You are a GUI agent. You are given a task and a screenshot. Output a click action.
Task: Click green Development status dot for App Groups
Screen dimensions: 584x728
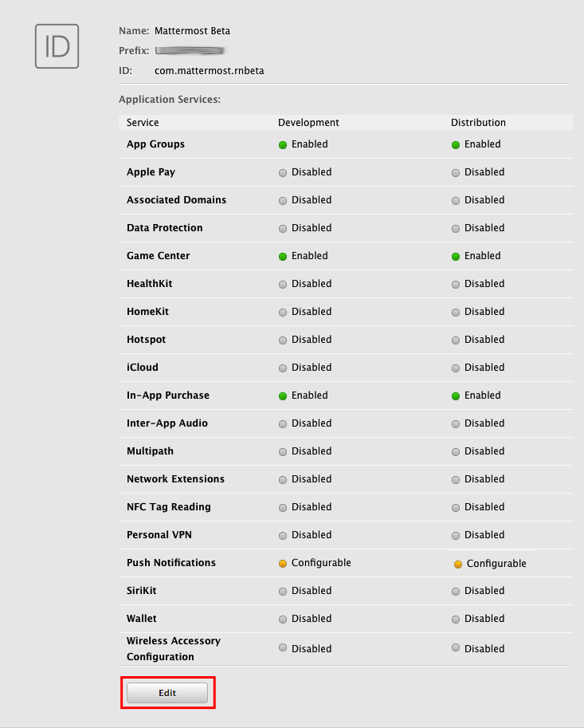[283, 145]
